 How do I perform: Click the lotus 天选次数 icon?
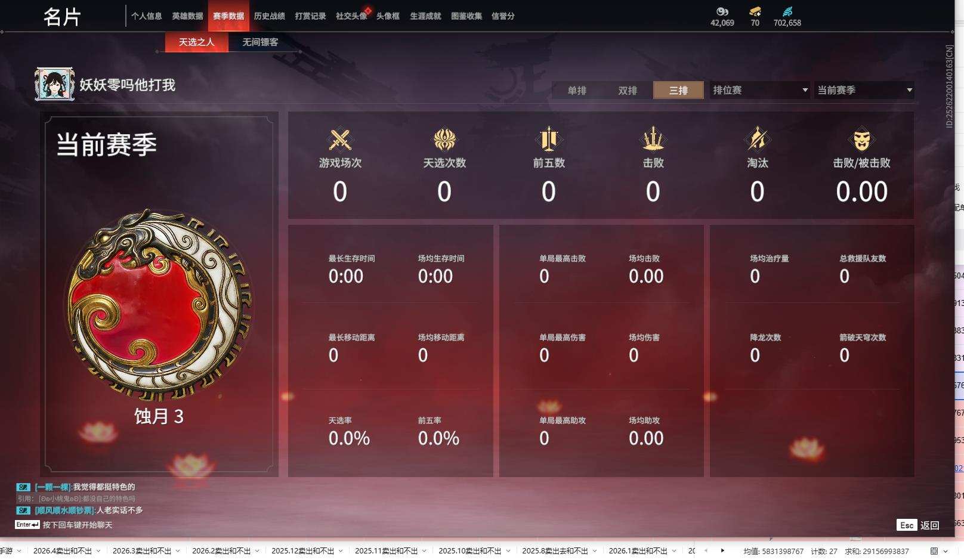pyautogui.click(x=444, y=140)
